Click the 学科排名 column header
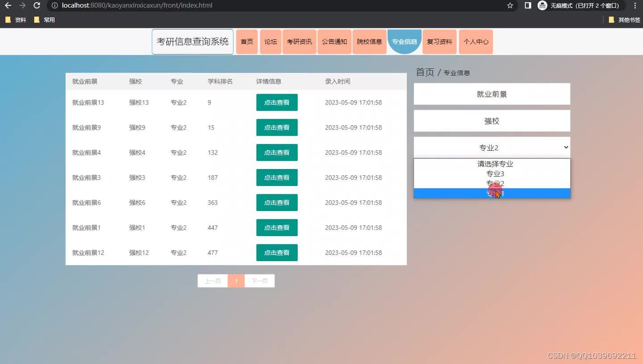Viewport: 643px width, 364px height. tap(220, 81)
